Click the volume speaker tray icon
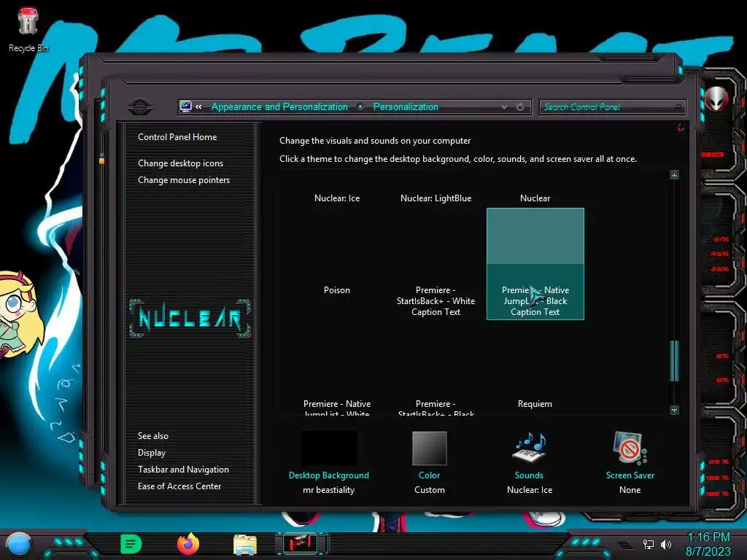The width and height of the screenshot is (747, 560). click(x=666, y=544)
